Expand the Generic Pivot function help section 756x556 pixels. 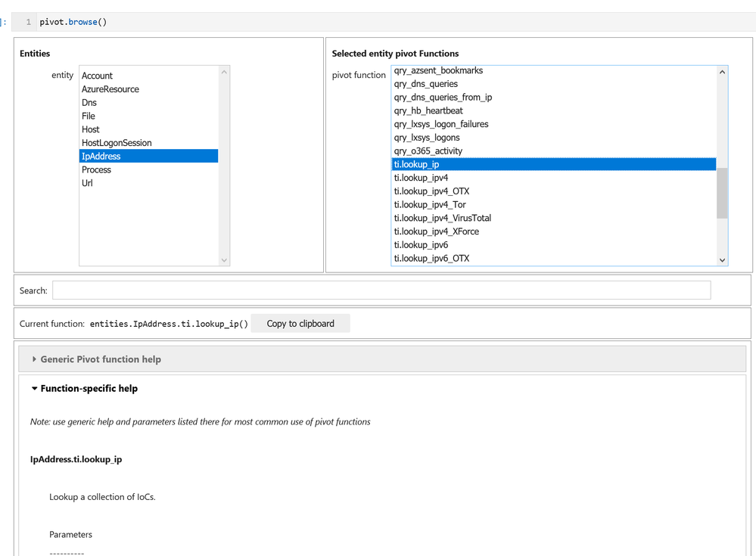pyautogui.click(x=382, y=359)
